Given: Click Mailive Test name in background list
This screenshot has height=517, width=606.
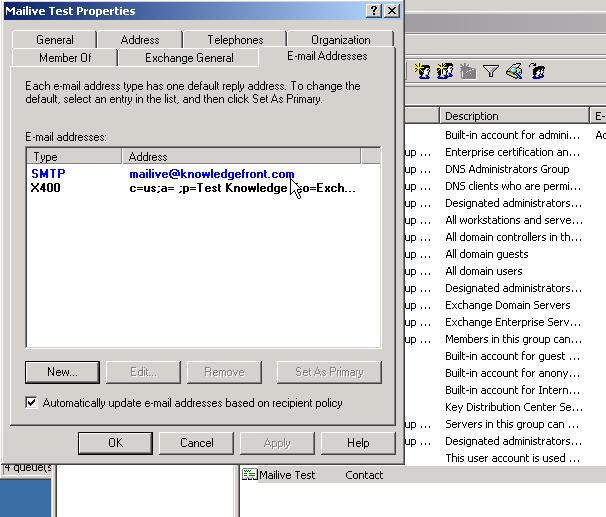Looking at the screenshot, I should [x=287, y=474].
